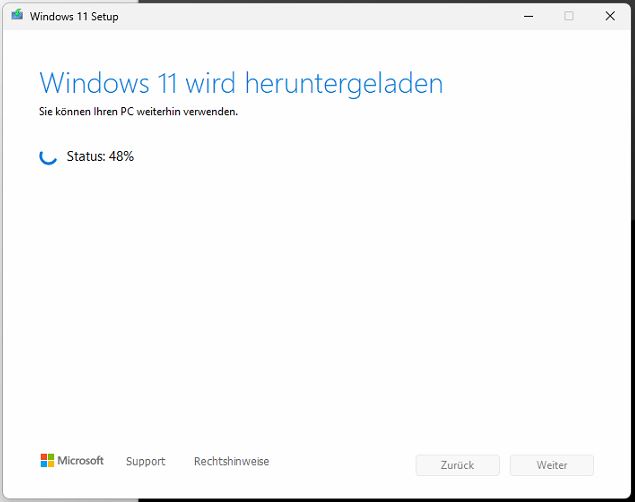Image resolution: width=635 pixels, height=502 pixels.
Task: Close the Windows 11 Setup window
Action: click(x=610, y=16)
